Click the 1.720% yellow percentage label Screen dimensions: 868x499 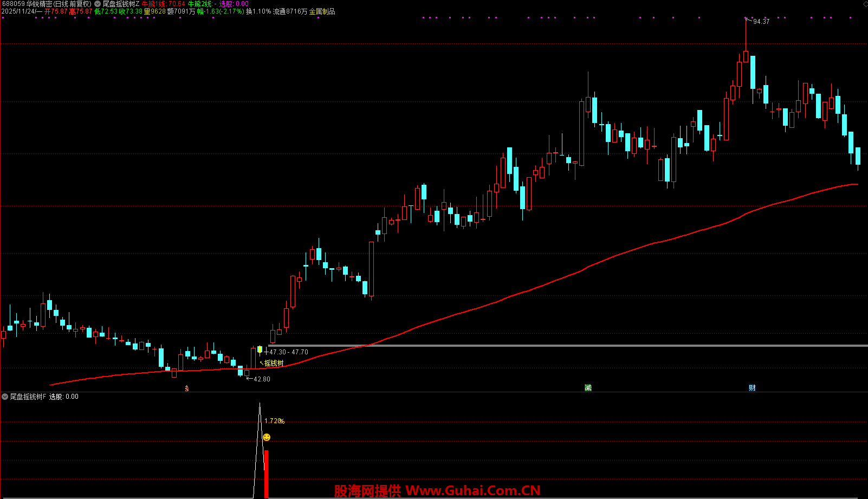pyautogui.click(x=274, y=421)
